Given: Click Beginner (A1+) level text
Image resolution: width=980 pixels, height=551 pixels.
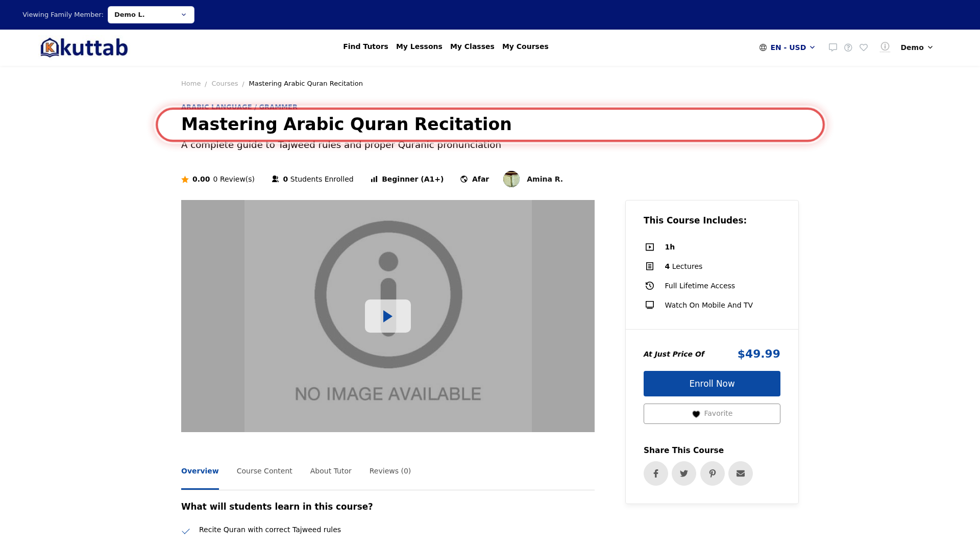Looking at the screenshot, I should pyautogui.click(x=412, y=179).
